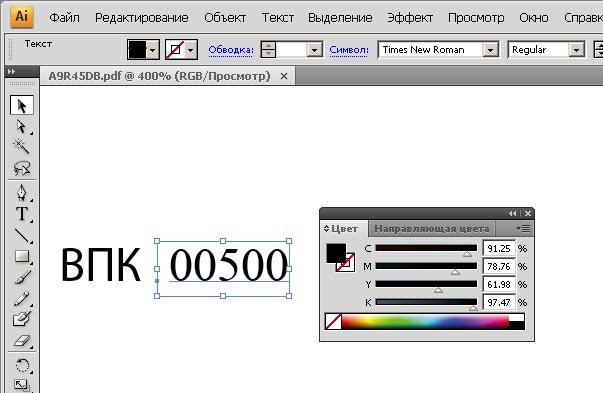Click the Cyan (C) slider

coord(426,248)
